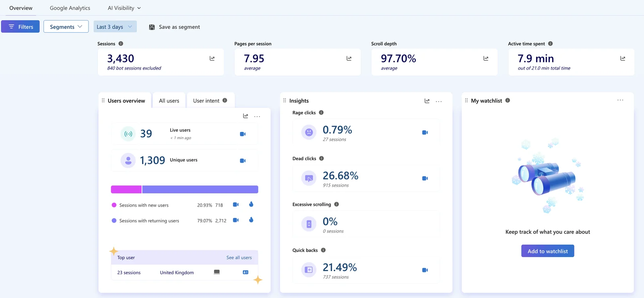644x298 pixels.
Task: Open trend chart in Insights panel
Action: point(427,101)
